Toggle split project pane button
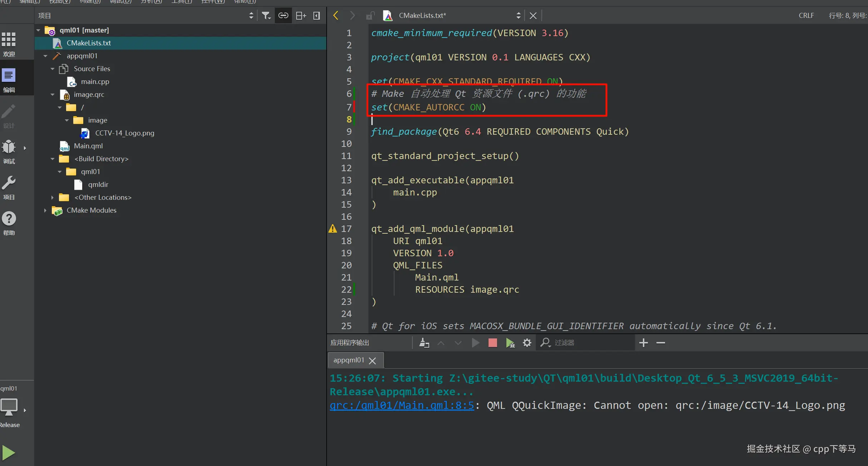The width and height of the screenshot is (868, 466). click(x=301, y=16)
